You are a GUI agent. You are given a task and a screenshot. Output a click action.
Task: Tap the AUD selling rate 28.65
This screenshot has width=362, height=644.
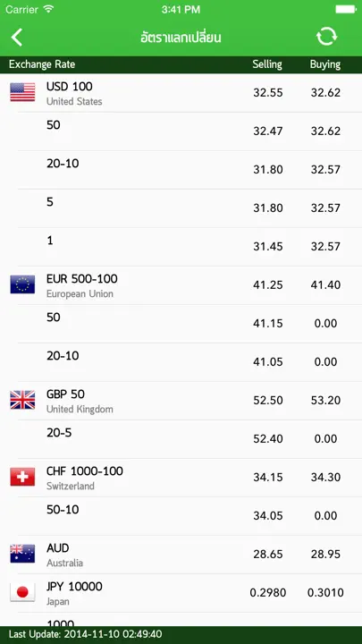click(x=268, y=555)
